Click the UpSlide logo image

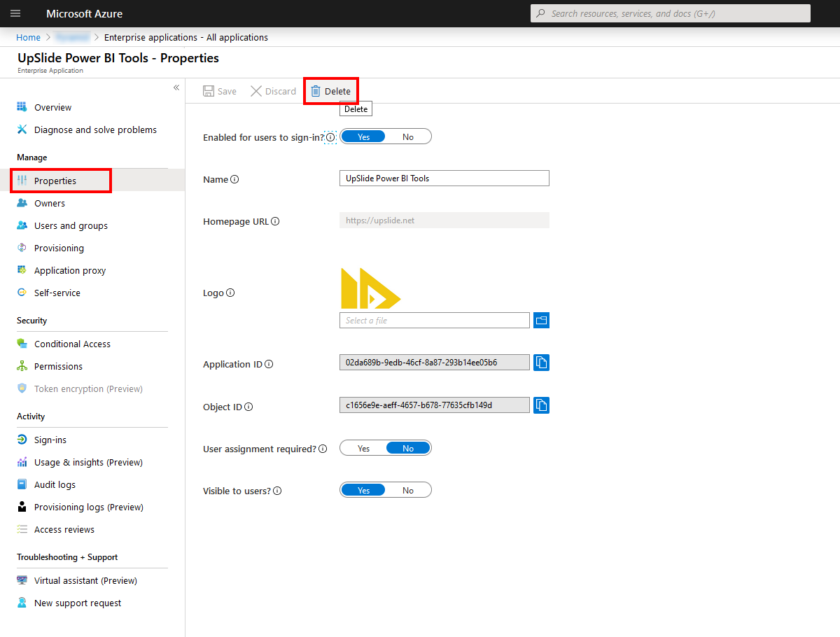pyautogui.click(x=370, y=288)
